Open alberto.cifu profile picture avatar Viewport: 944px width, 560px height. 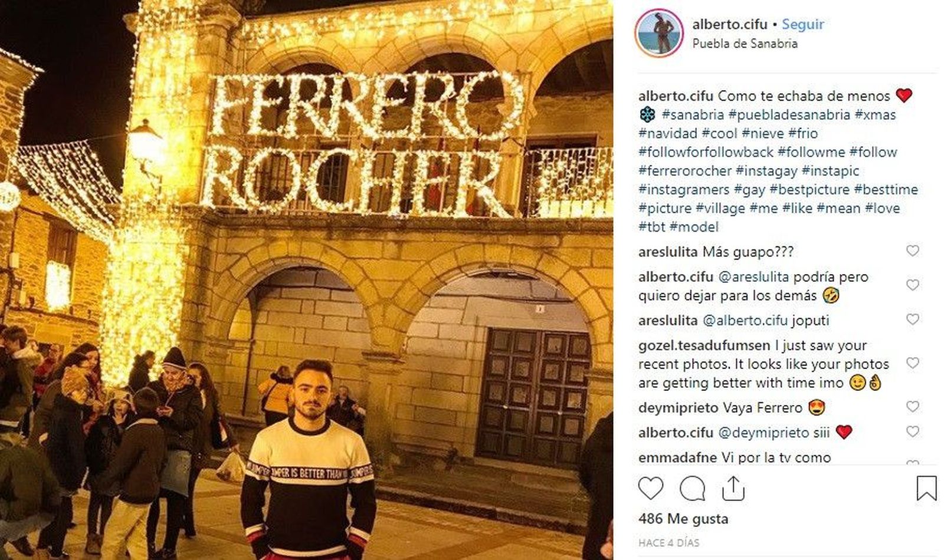(659, 33)
